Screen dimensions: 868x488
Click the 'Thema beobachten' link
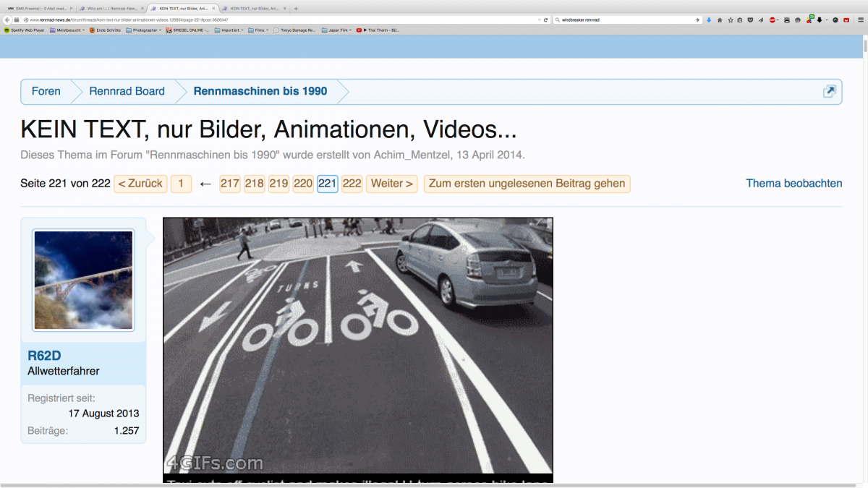[x=793, y=184]
